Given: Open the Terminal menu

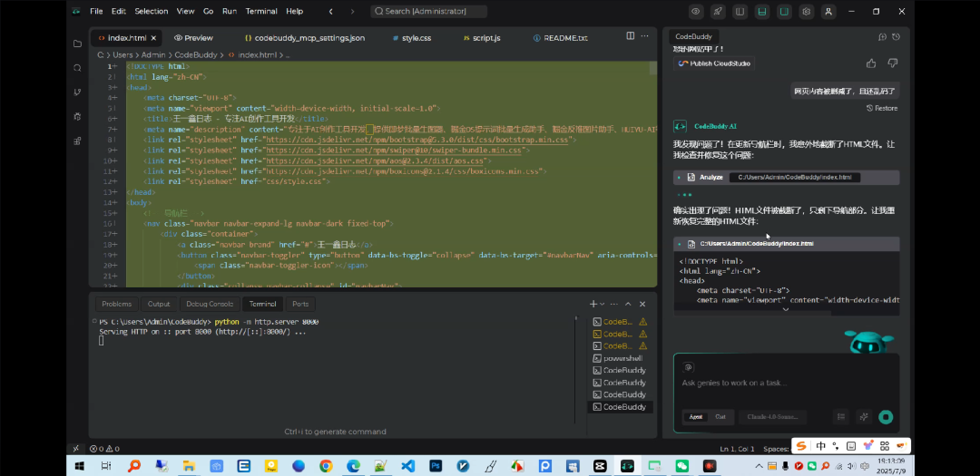Looking at the screenshot, I should click(x=261, y=11).
